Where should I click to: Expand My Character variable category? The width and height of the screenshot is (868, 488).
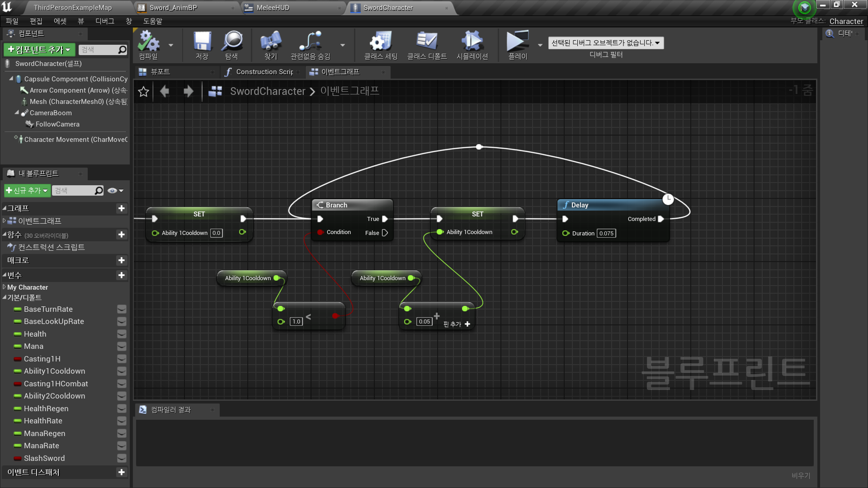[x=4, y=287]
